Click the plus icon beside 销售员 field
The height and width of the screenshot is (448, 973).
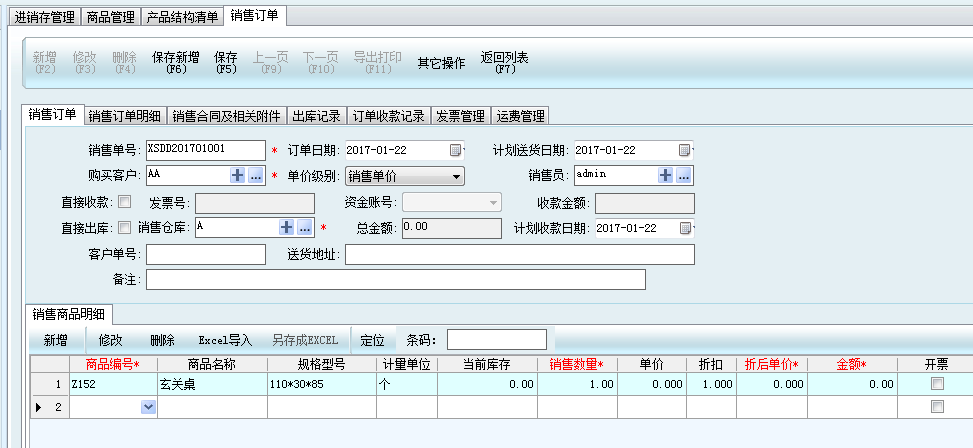click(x=666, y=175)
